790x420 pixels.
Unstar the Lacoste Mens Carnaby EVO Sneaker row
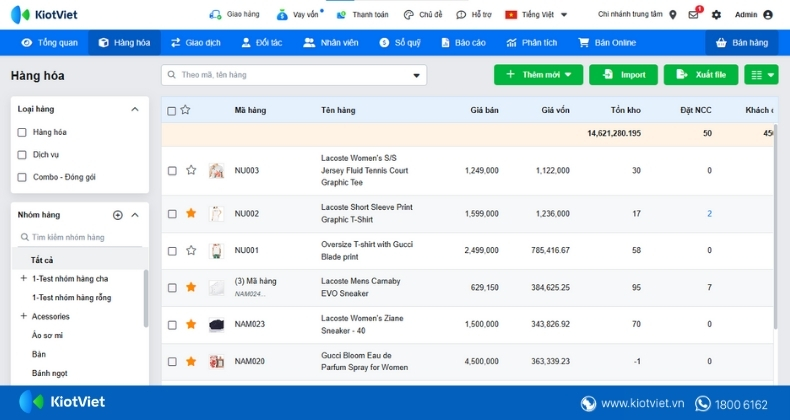[x=191, y=287]
